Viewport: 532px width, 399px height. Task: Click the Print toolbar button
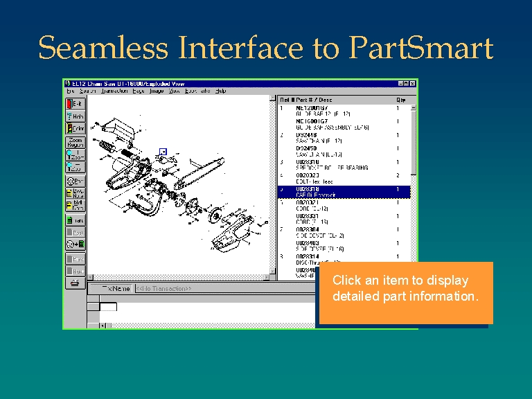76,181
